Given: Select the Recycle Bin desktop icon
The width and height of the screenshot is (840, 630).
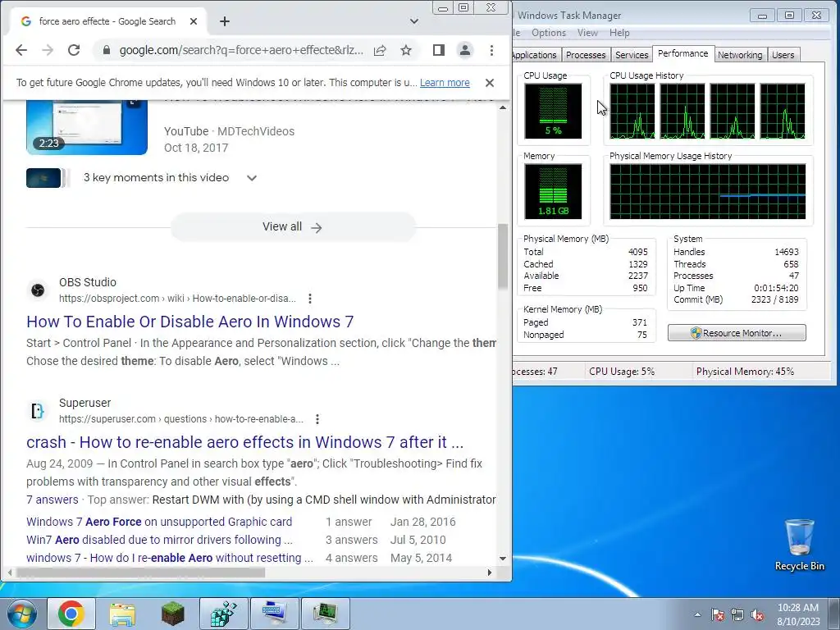Looking at the screenshot, I should coord(799,545).
